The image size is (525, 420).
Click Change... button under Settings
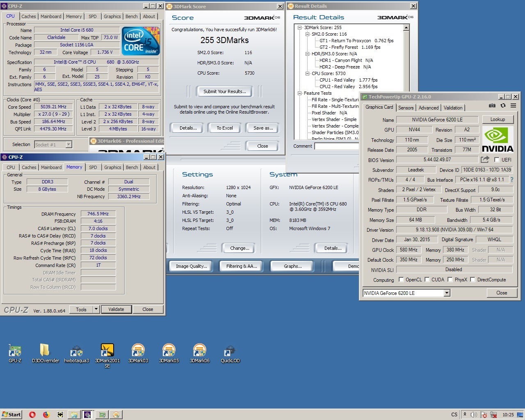click(240, 248)
